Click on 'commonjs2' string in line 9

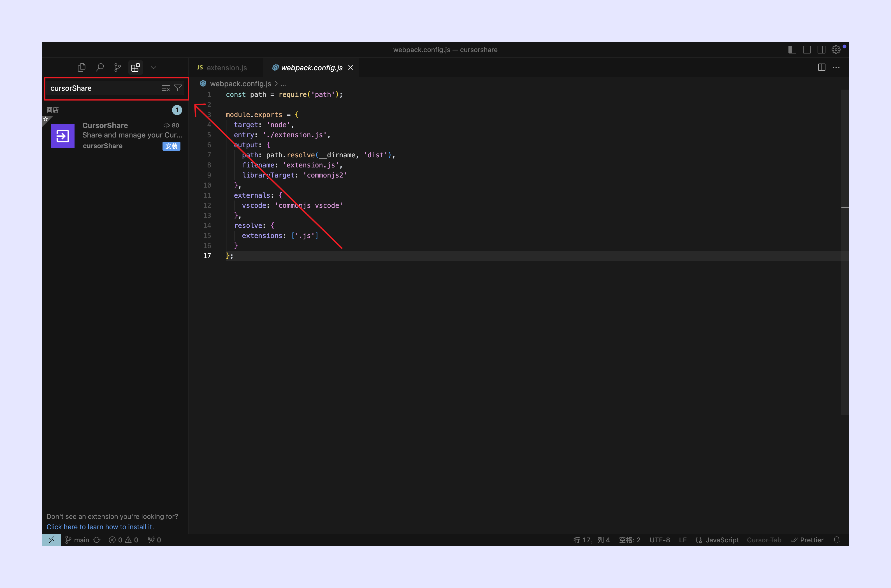(325, 175)
